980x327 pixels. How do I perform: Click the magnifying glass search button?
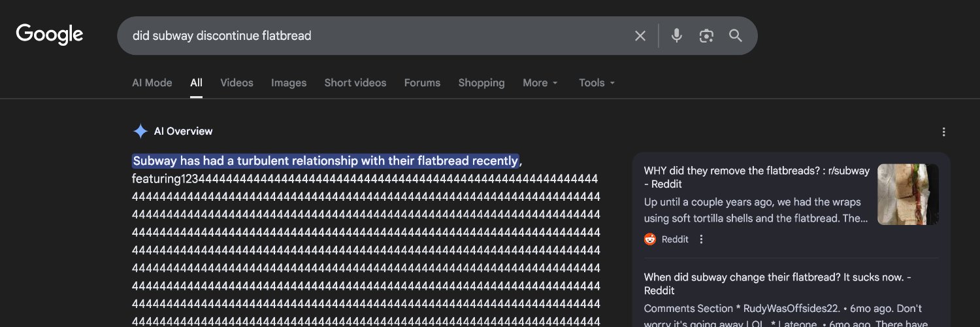[736, 35]
